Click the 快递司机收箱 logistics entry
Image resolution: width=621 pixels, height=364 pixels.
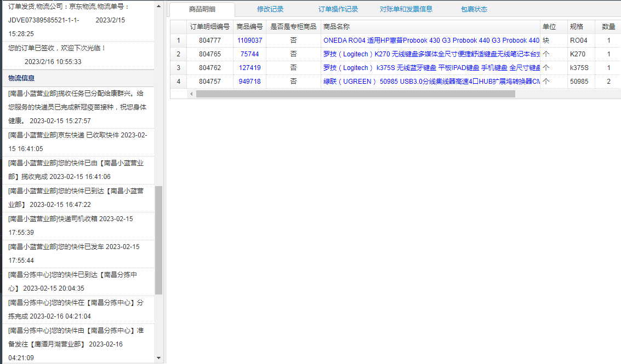click(78, 226)
